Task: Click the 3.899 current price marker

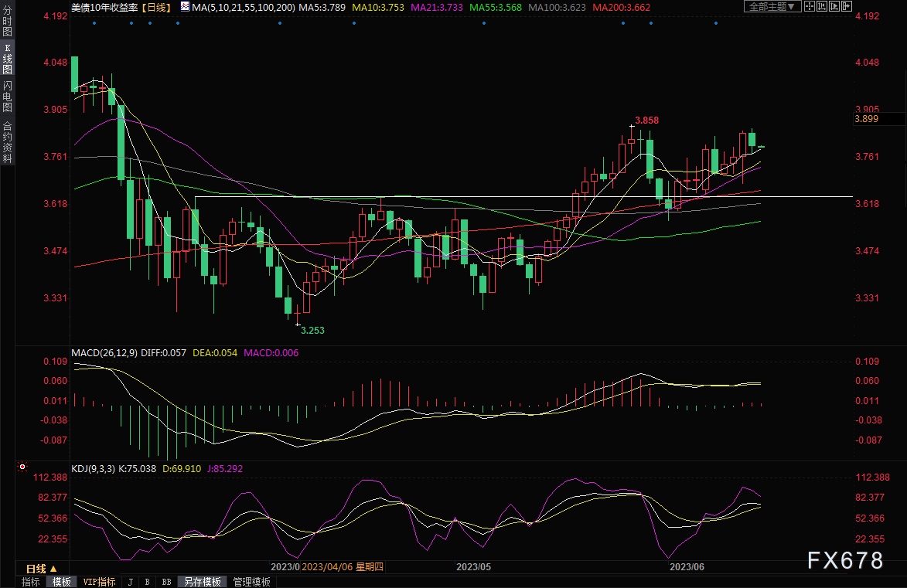Action: tap(866, 119)
